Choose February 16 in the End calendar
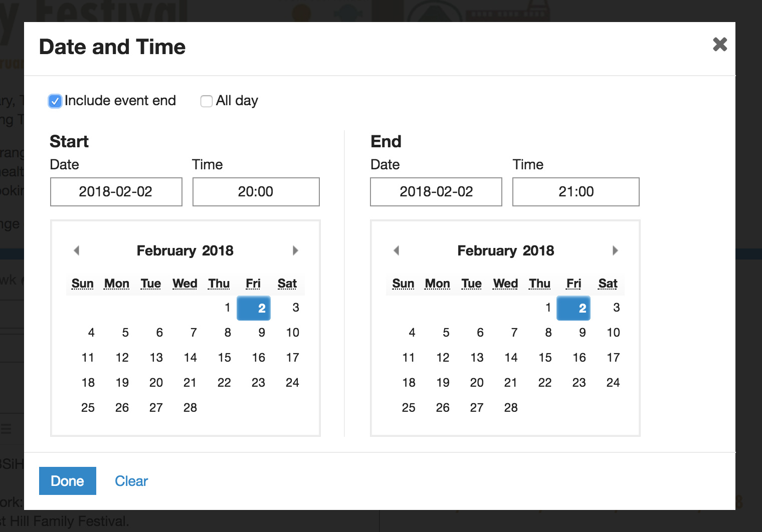762x532 pixels. pos(579,358)
